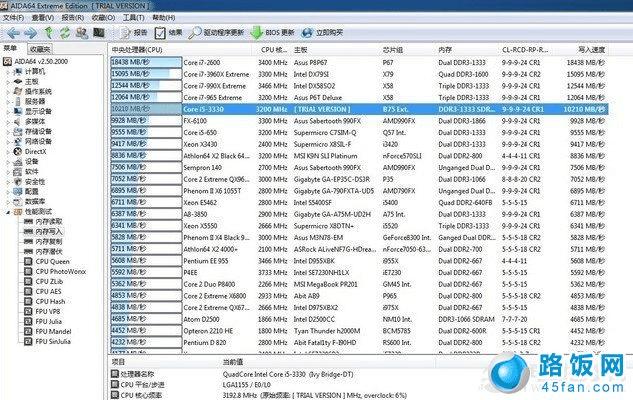Image resolution: width=633 pixels, height=400 pixels.
Task: Click 立即购买 buy now button
Action: point(323,33)
